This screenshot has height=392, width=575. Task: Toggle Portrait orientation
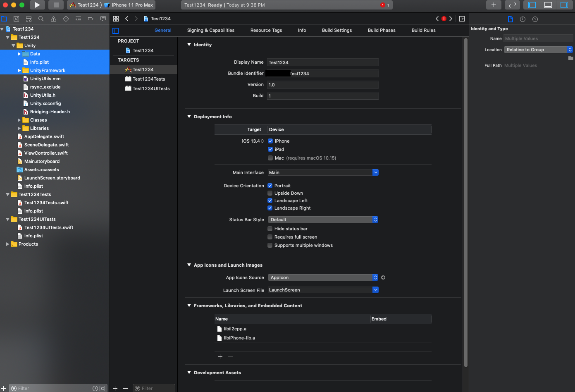pyautogui.click(x=270, y=186)
